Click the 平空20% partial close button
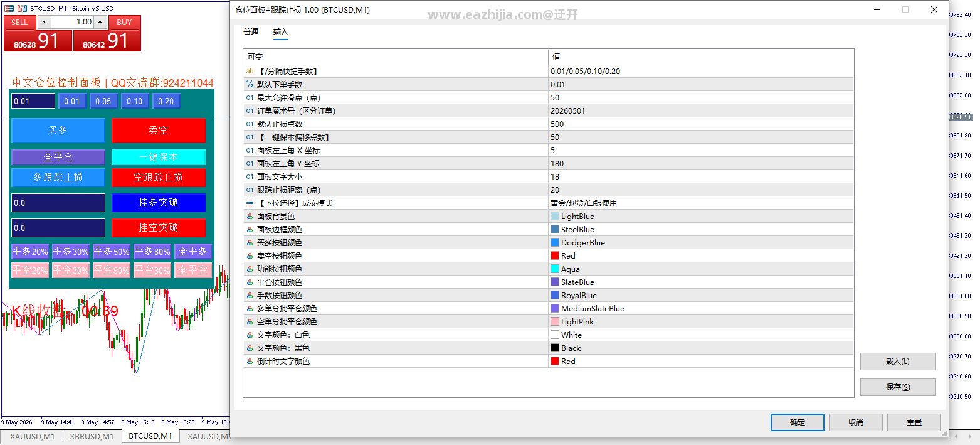Screen dimensions: 980x445 (30, 271)
